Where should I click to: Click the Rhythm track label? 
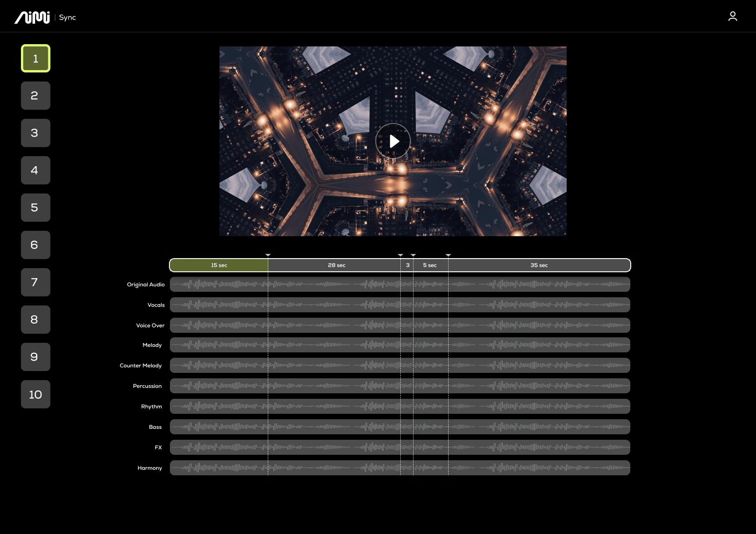(152, 407)
